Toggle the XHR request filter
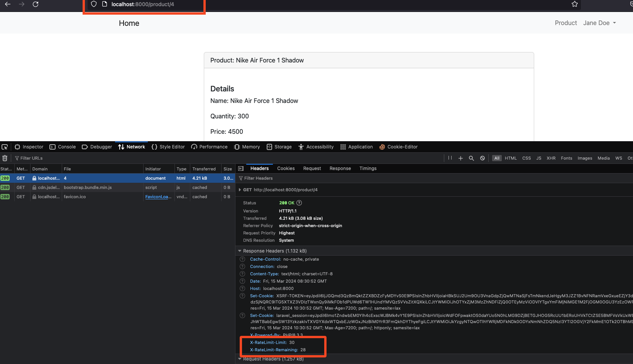Image resolution: width=633 pixels, height=364 pixels. tap(551, 158)
